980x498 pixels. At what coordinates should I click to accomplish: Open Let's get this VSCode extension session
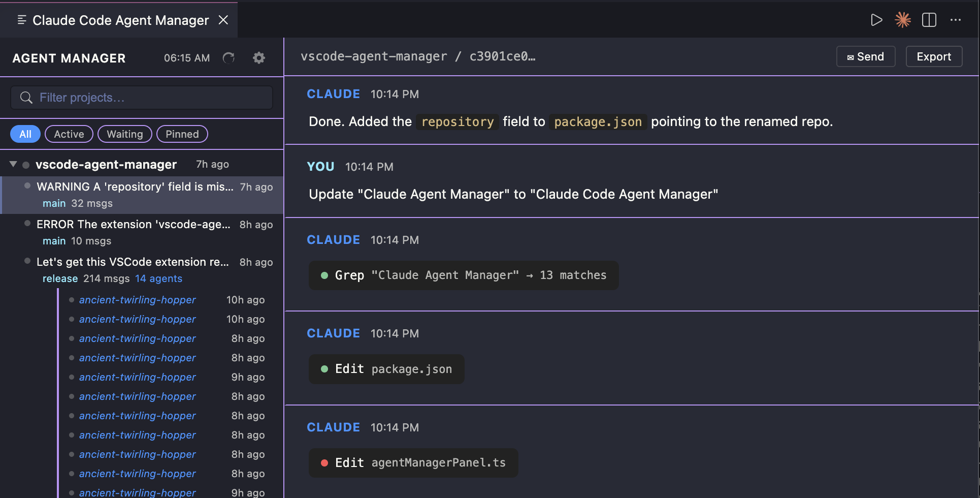click(x=142, y=270)
